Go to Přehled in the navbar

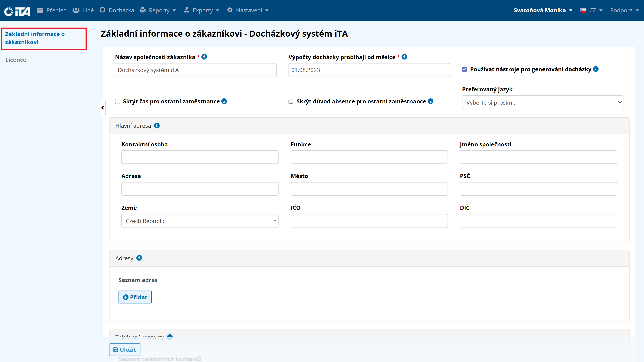click(x=52, y=10)
